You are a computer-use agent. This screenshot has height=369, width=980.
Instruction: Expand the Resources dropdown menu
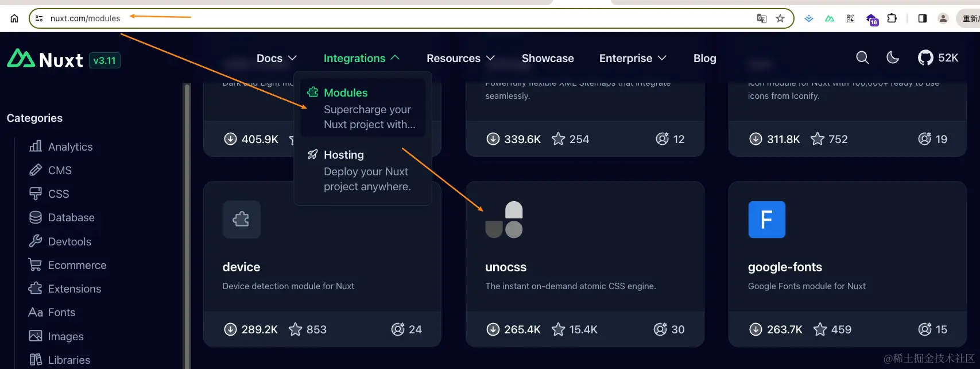460,58
